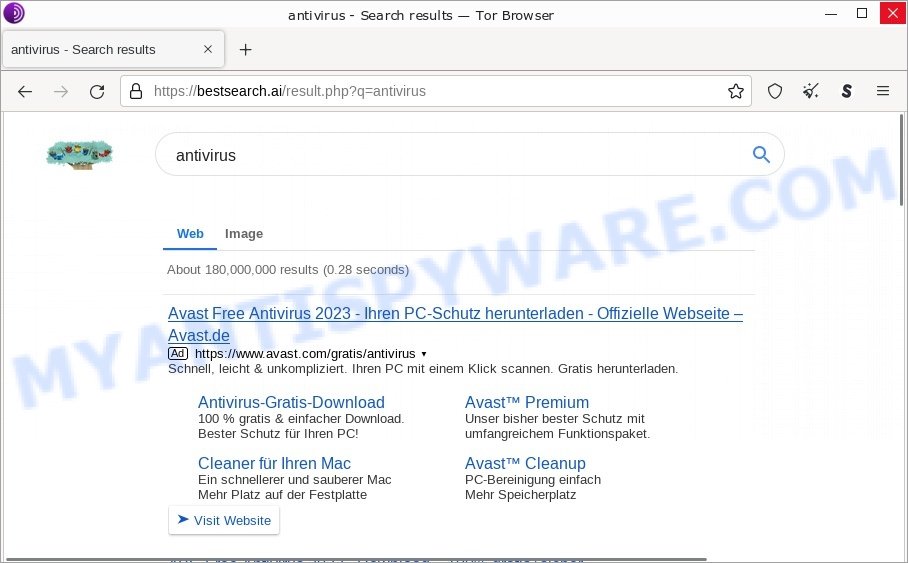Click the Visit Website button
The width and height of the screenshot is (908, 563).
[224, 520]
